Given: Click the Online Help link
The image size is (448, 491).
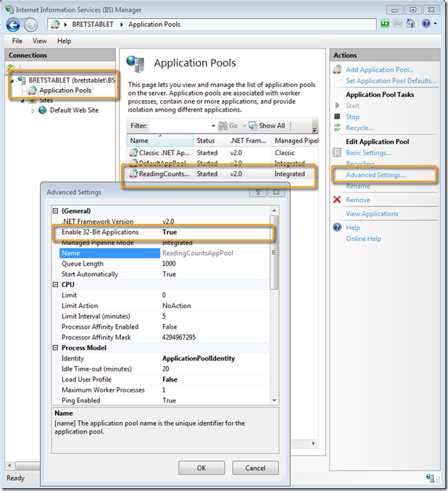Looking at the screenshot, I should pyautogui.click(x=363, y=239).
